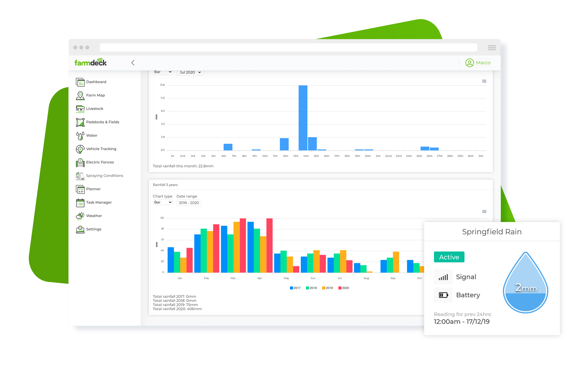Open the Weather sun-cloud icon
Screen dimensions: 588x374
(x=80, y=216)
